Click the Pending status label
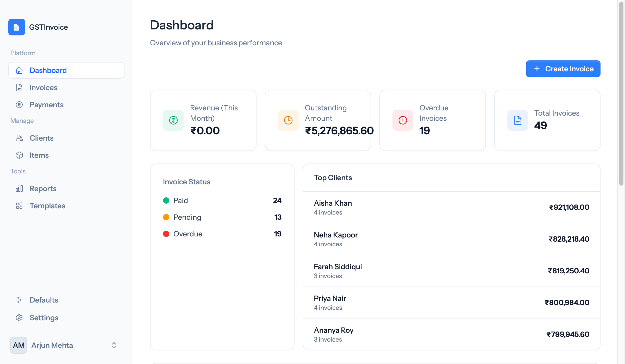The height and width of the screenshot is (364, 625). point(187,217)
